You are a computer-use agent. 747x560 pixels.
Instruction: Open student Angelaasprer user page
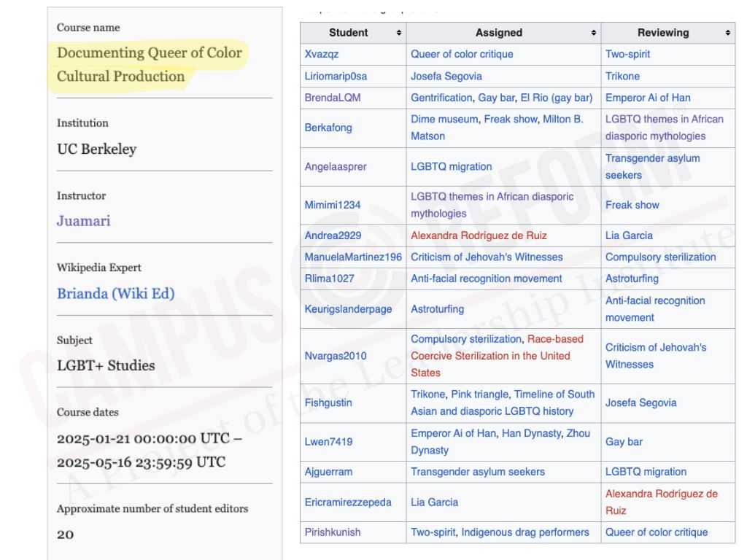[x=336, y=167]
